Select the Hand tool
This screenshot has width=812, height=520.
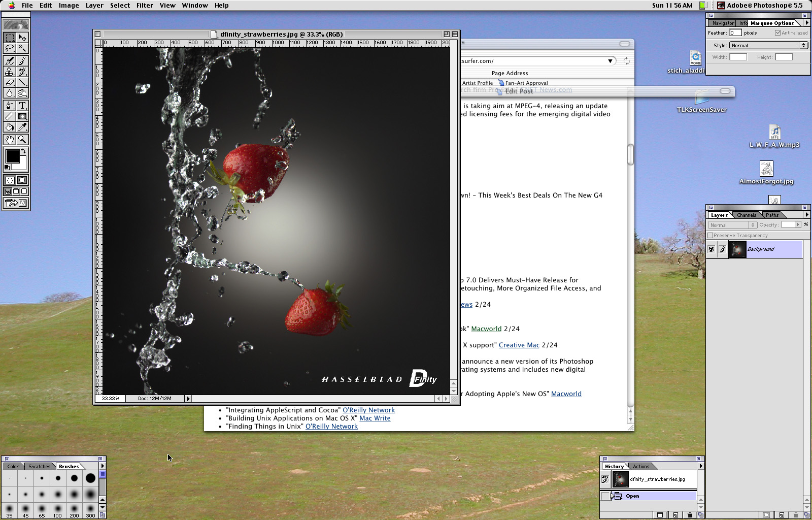[10, 139]
